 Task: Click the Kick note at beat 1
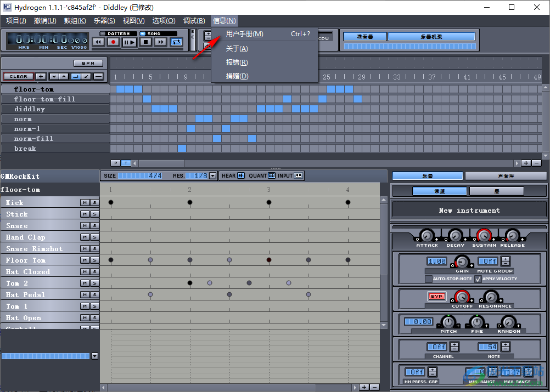pyautogui.click(x=111, y=202)
